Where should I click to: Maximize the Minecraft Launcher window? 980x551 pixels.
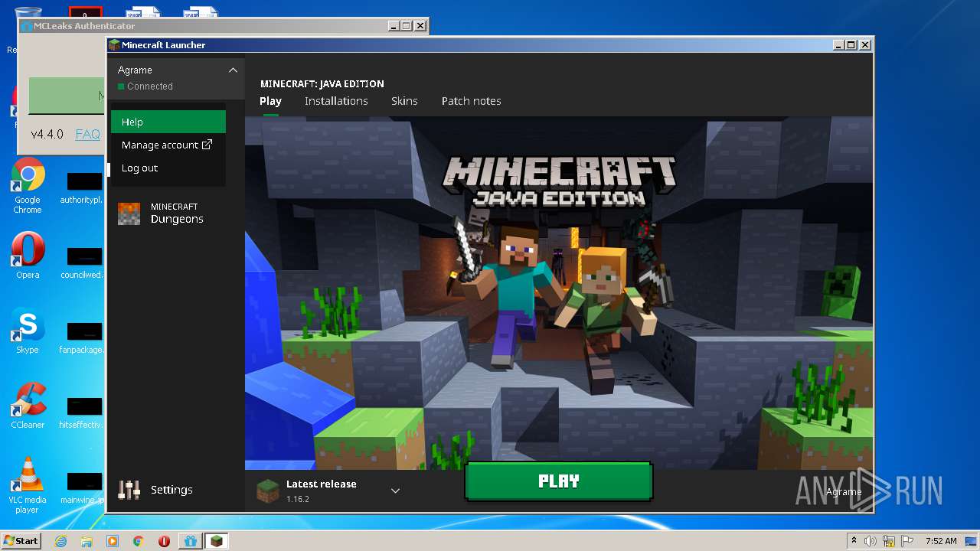(x=851, y=45)
